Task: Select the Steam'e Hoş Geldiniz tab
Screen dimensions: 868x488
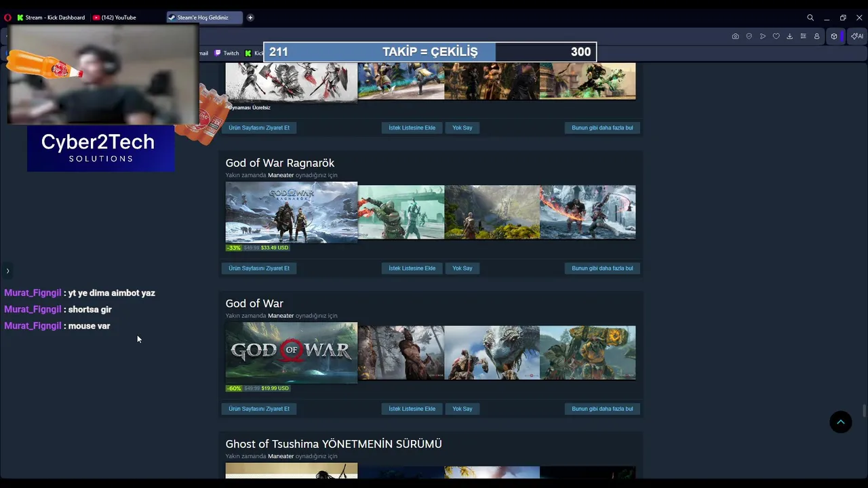Action: (x=204, y=18)
